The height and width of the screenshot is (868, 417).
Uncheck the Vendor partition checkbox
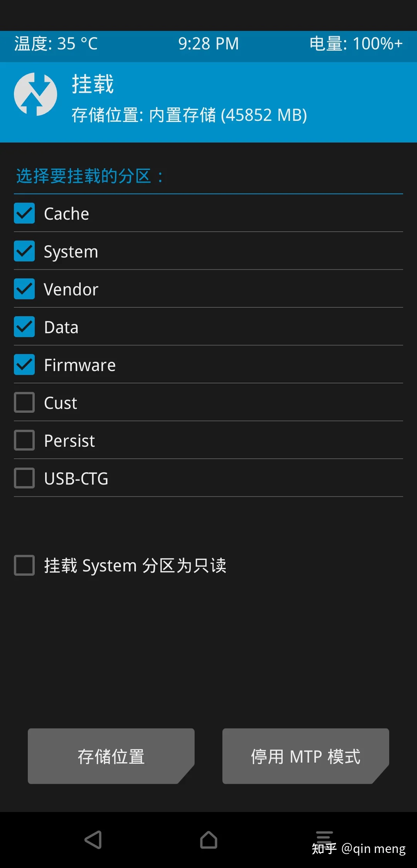point(24,289)
